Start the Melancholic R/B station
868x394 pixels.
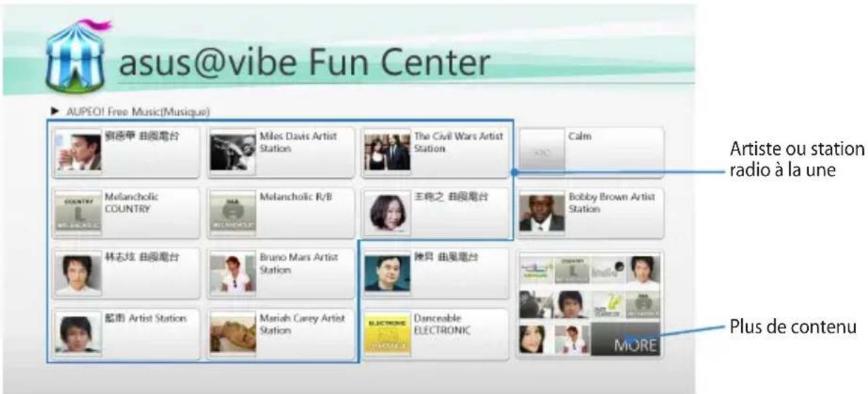pos(282,213)
